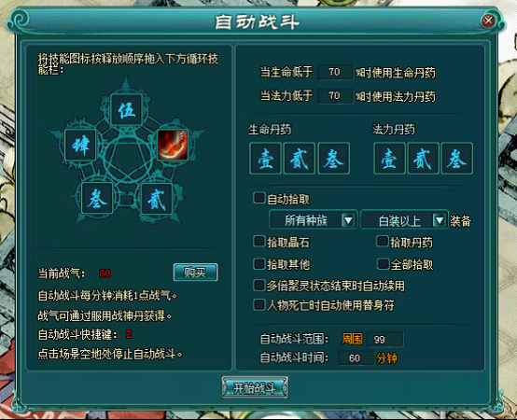The height and width of the screenshot is (420, 517).
Task: Expand the 白装以上 equipment dropdown
Action: point(405,220)
